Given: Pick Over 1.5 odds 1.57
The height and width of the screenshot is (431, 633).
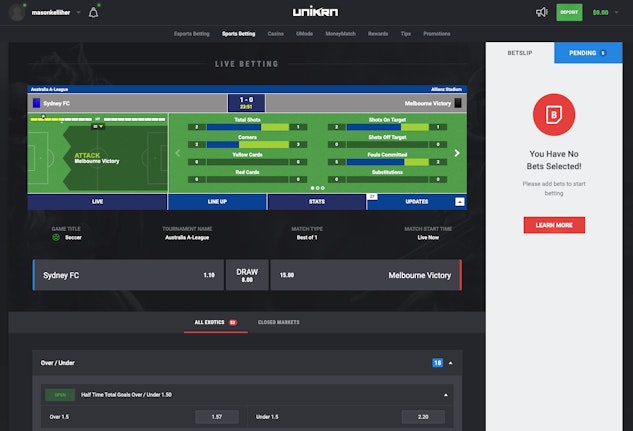Looking at the screenshot, I should [215, 416].
